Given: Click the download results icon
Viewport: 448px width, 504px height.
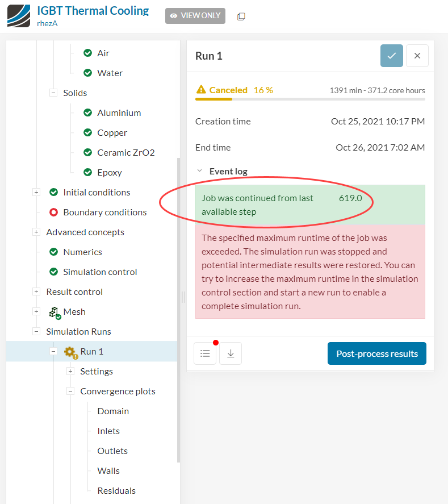Looking at the screenshot, I should 231,353.
